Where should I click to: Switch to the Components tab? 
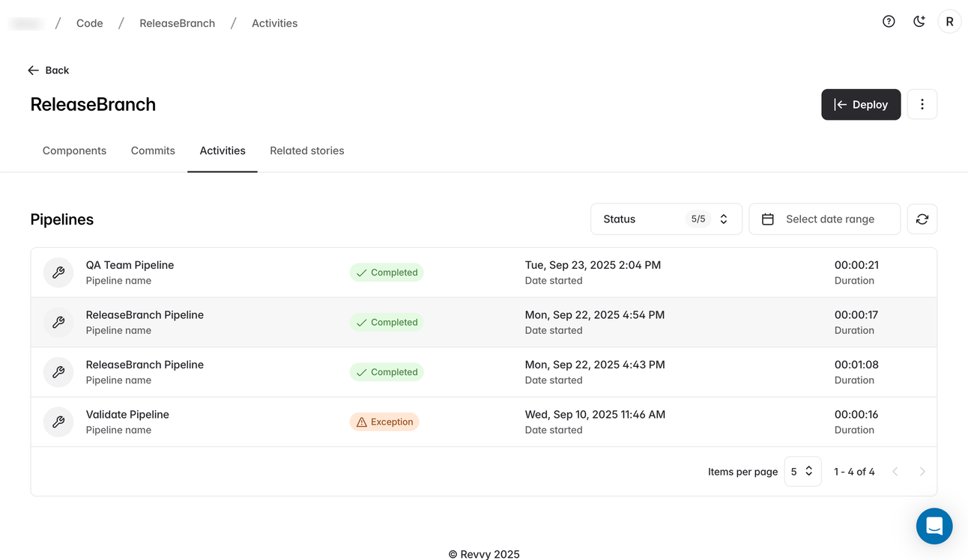pos(74,150)
